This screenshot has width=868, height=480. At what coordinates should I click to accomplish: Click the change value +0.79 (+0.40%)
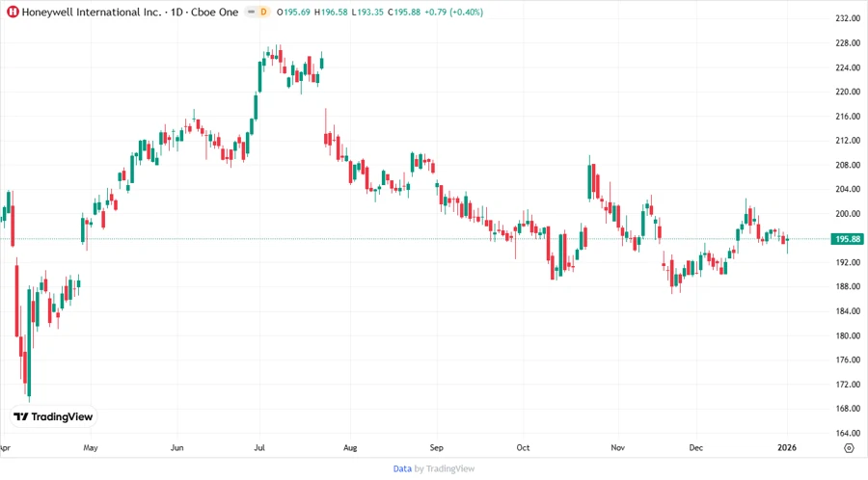click(453, 12)
